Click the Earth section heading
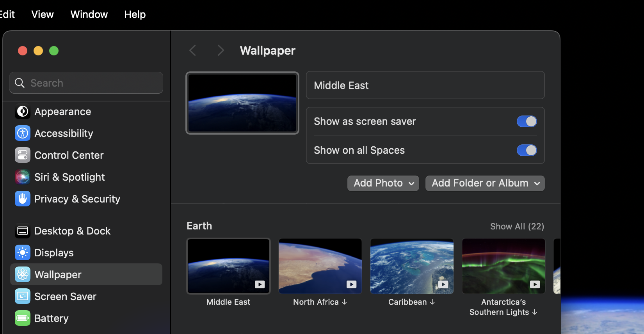The width and height of the screenshot is (644, 334). coord(199,226)
